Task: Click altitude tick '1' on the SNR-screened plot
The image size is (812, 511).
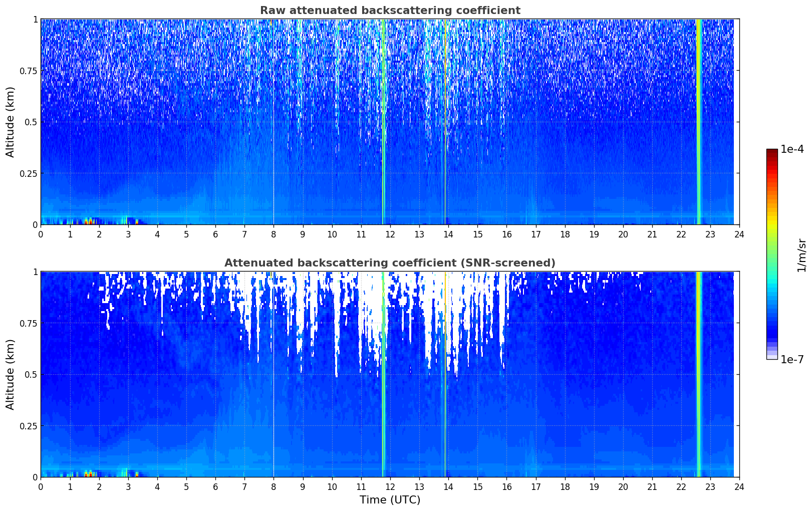Action: click(x=35, y=272)
